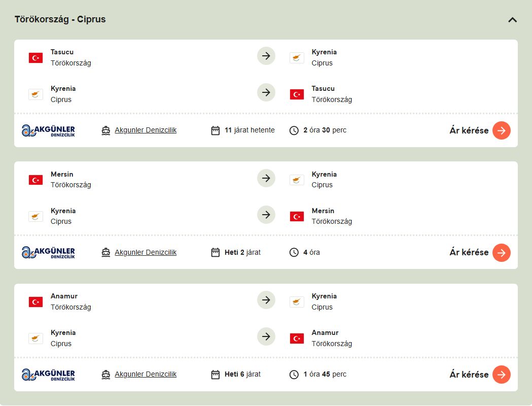The image size is (532, 406).
Task: Click Ár kérése for the Anamur route
Action: point(501,375)
